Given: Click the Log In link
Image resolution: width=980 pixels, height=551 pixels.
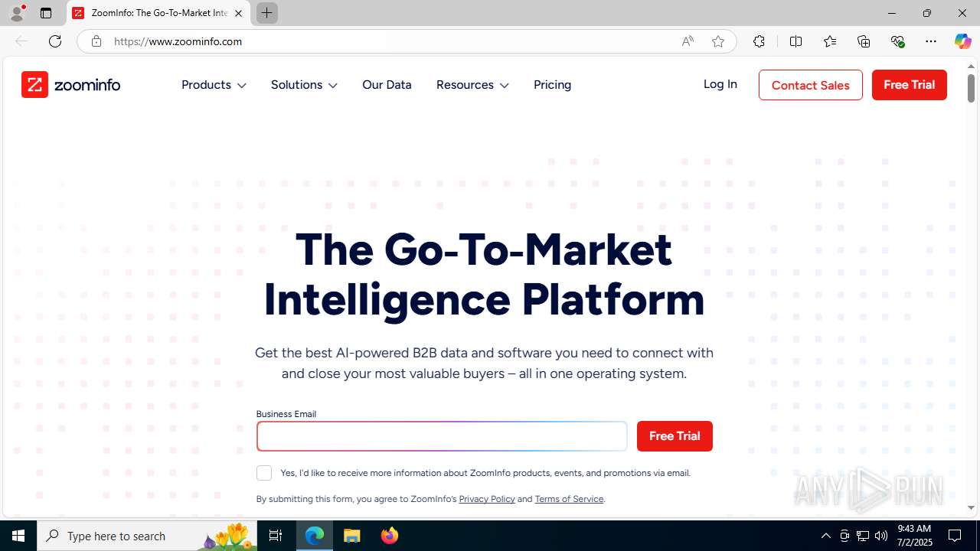Looking at the screenshot, I should 720,84.
